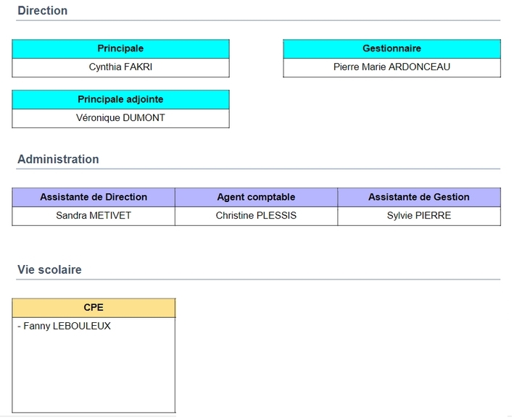Select the Agent comptable column header
The width and height of the screenshot is (514, 420).
[x=256, y=197]
